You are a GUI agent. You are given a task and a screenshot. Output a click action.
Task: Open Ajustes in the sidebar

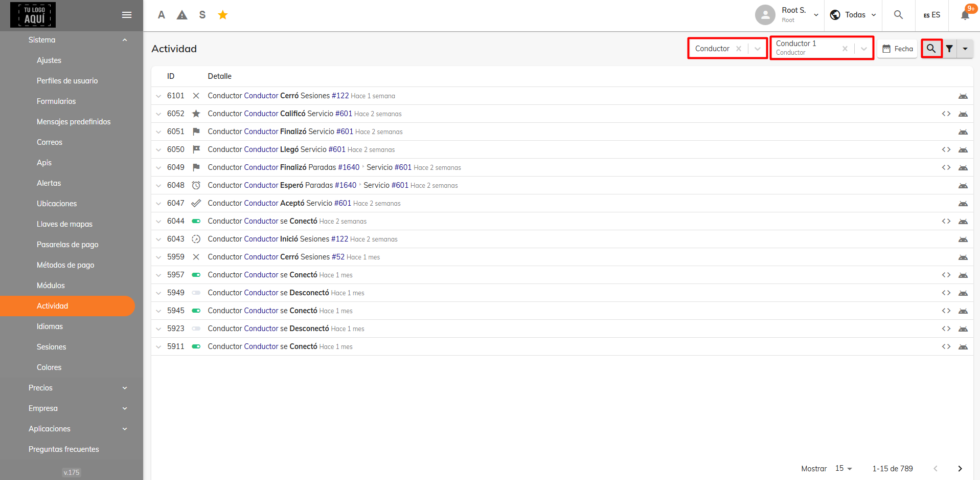point(49,60)
